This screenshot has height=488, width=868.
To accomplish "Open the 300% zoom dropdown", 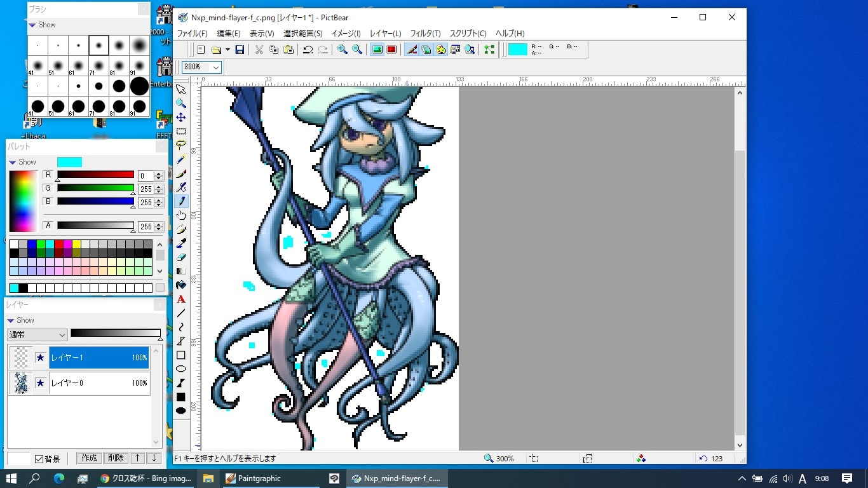I will pyautogui.click(x=215, y=67).
